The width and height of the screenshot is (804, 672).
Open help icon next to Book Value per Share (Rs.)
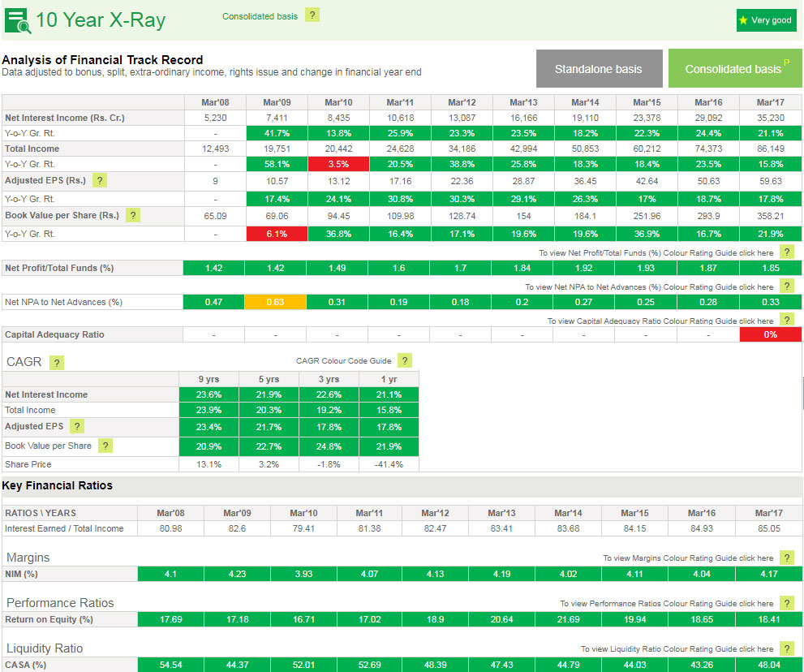[x=133, y=215]
